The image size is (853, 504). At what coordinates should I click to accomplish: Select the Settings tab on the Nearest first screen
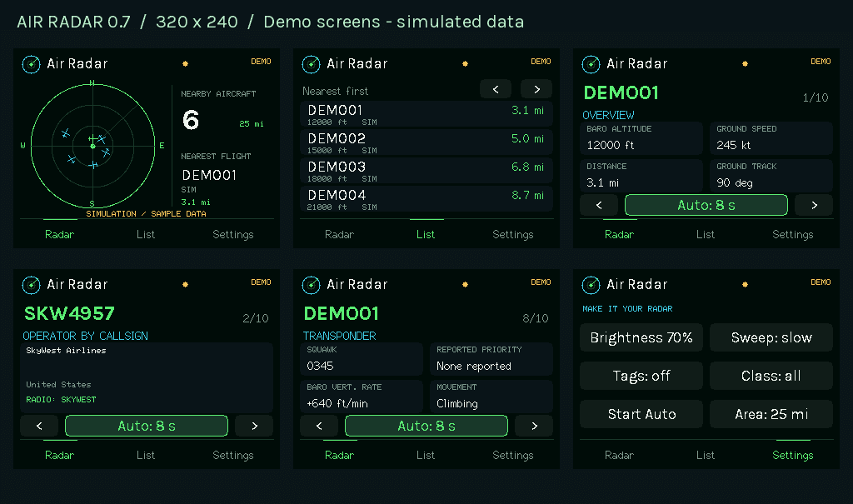pyautogui.click(x=513, y=235)
